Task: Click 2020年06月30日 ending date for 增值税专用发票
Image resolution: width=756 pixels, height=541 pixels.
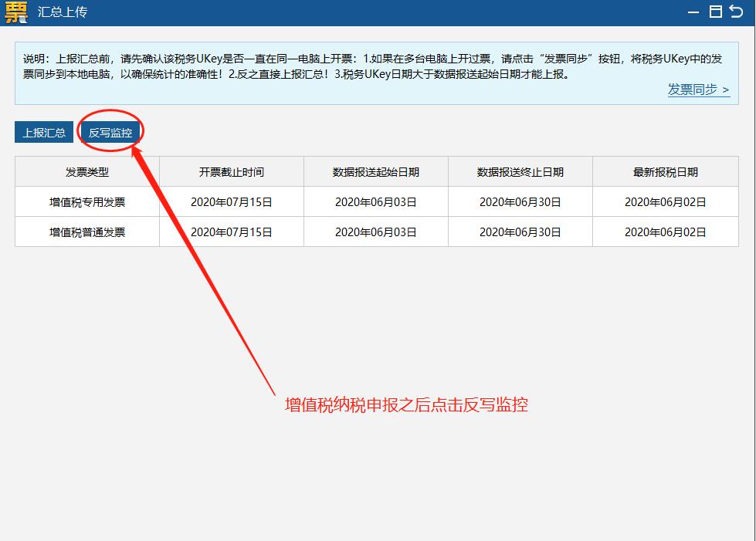Action: coord(519,201)
